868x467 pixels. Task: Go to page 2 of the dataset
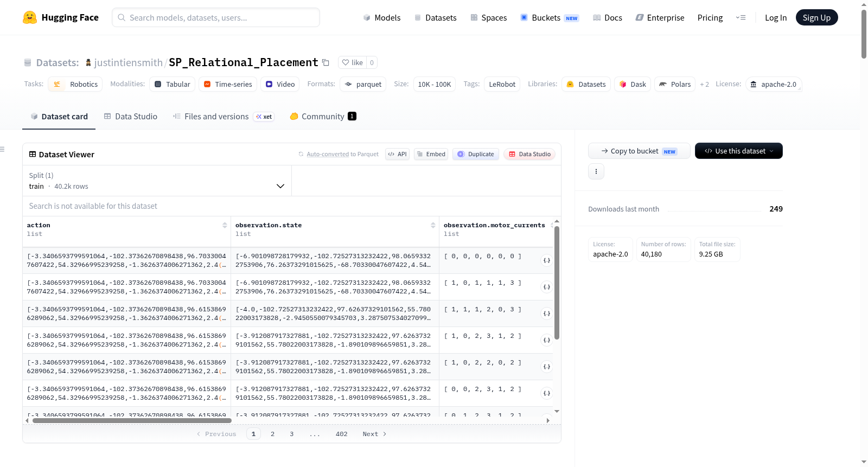[x=272, y=434]
